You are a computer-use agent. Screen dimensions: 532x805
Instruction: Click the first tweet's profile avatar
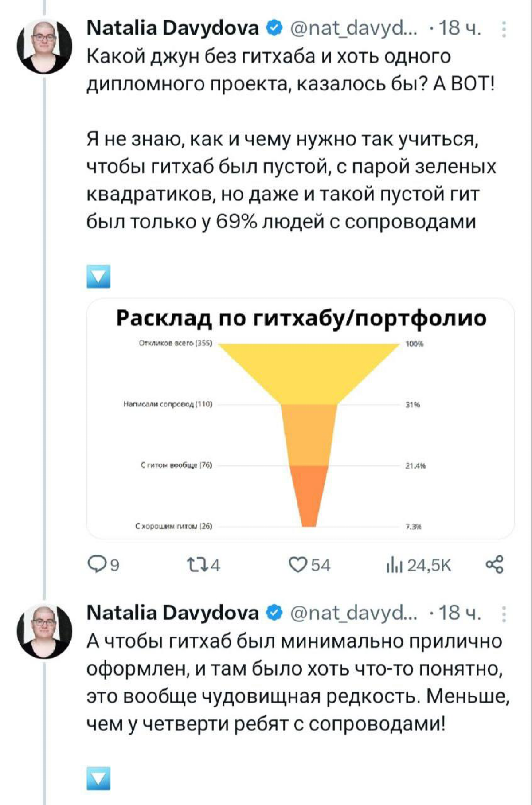(44, 47)
